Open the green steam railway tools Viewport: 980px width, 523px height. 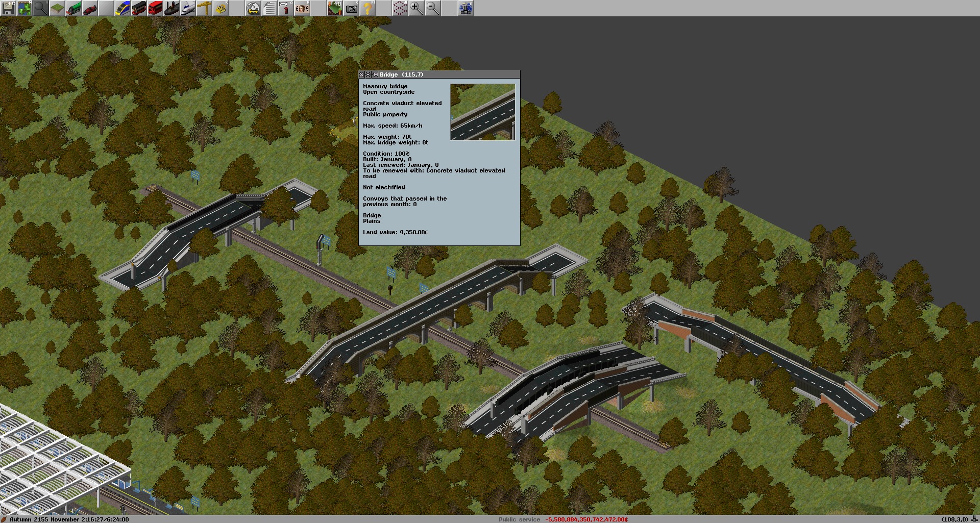[x=73, y=8]
